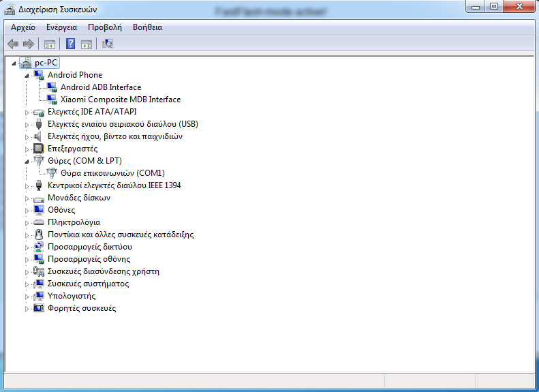The height and width of the screenshot is (392, 539).
Task: Collapse the pc-PC root node
Action: [x=14, y=63]
